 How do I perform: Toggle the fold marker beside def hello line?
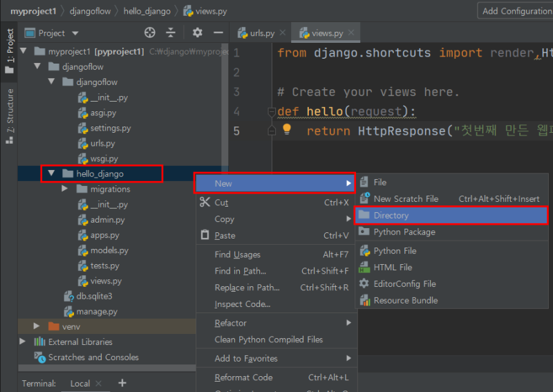(272, 112)
